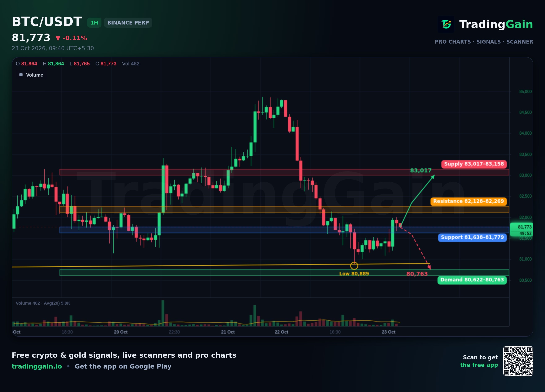This screenshot has width=545, height=392.
Task: Click the 18:30 time axis label
Action: 67,332
